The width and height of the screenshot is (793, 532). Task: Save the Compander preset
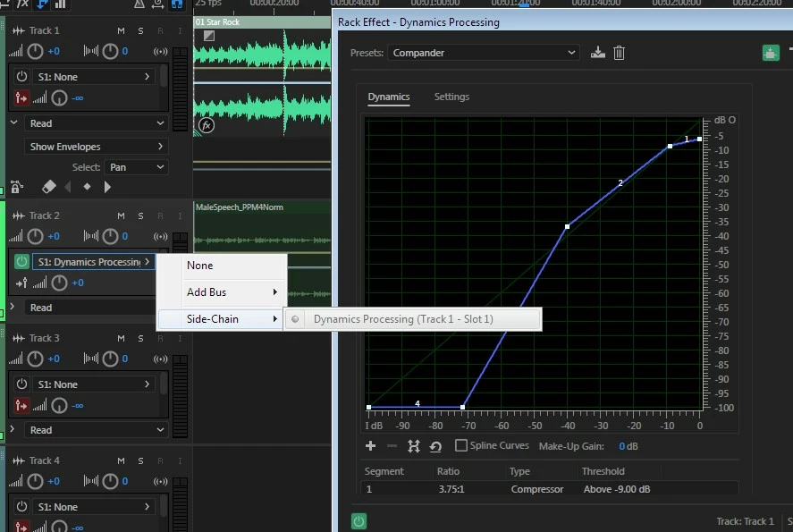click(598, 53)
